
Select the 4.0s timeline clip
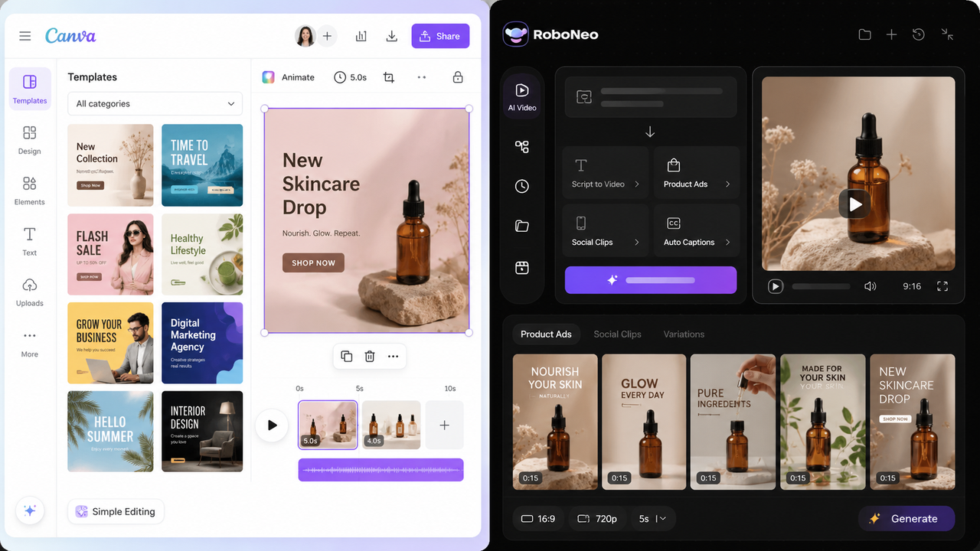[x=391, y=425]
